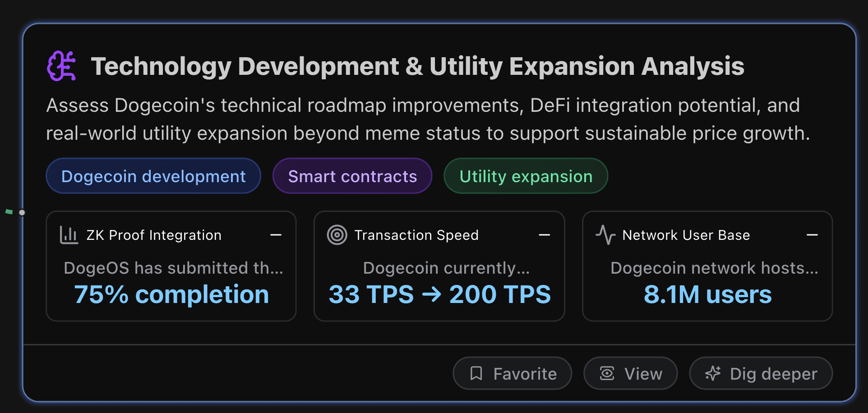Select the bar chart icon on ZK Proof Integration
This screenshot has height=413, width=868.
(x=69, y=235)
